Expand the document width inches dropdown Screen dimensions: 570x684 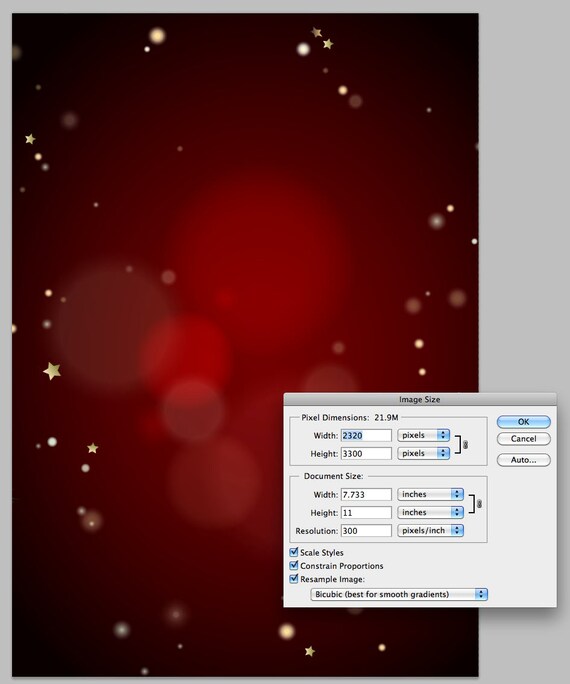(430, 494)
